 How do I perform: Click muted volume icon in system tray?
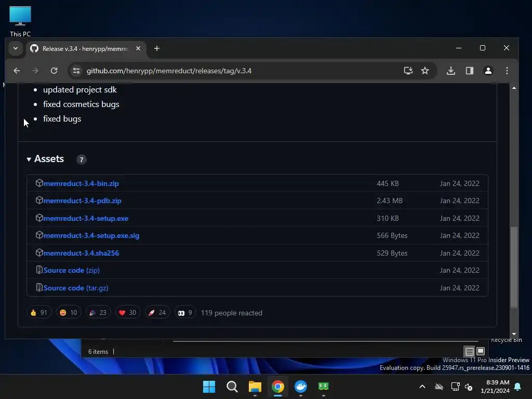[x=469, y=387]
